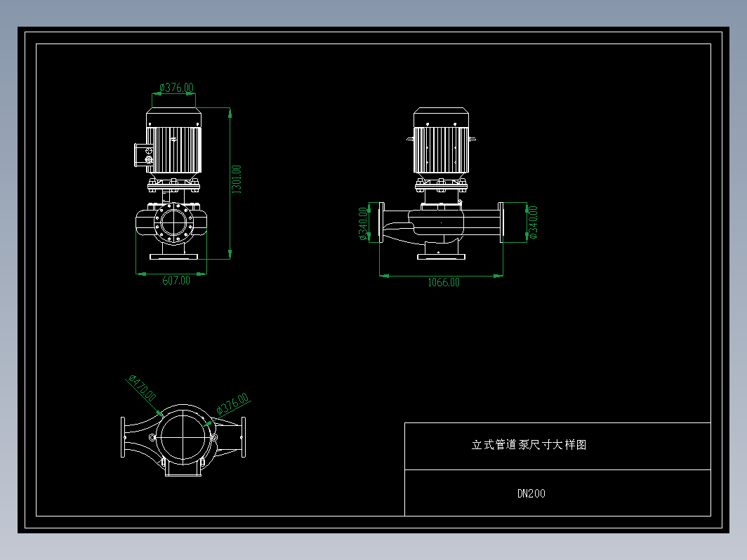Screen dimensions: 747x560
Task: Click the angled ø376.00 dimension in plan view
Action: pos(232,404)
